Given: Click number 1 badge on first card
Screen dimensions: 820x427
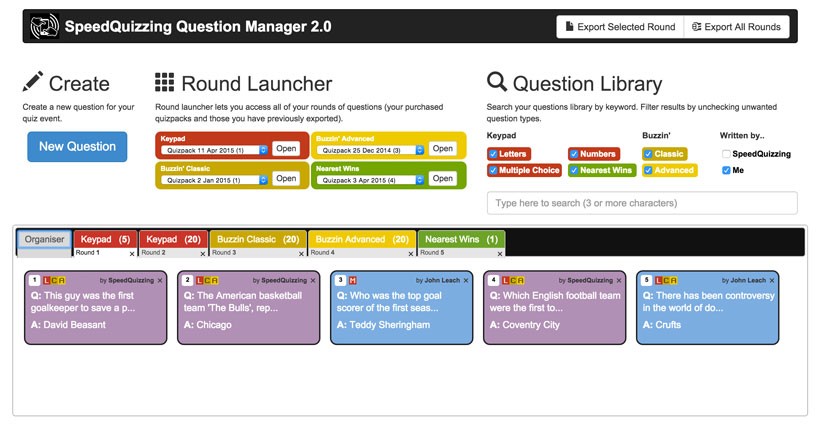Looking at the screenshot, I should (x=35, y=280).
